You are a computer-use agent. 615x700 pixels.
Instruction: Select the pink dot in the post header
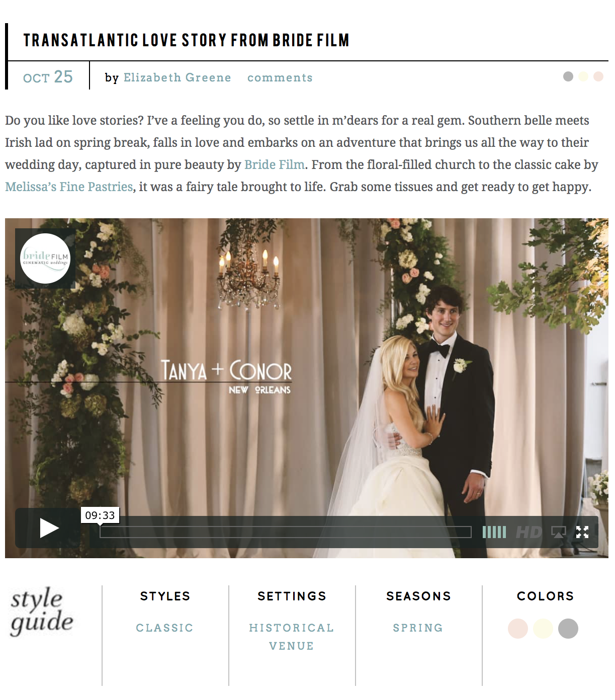(x=598, y=76)
